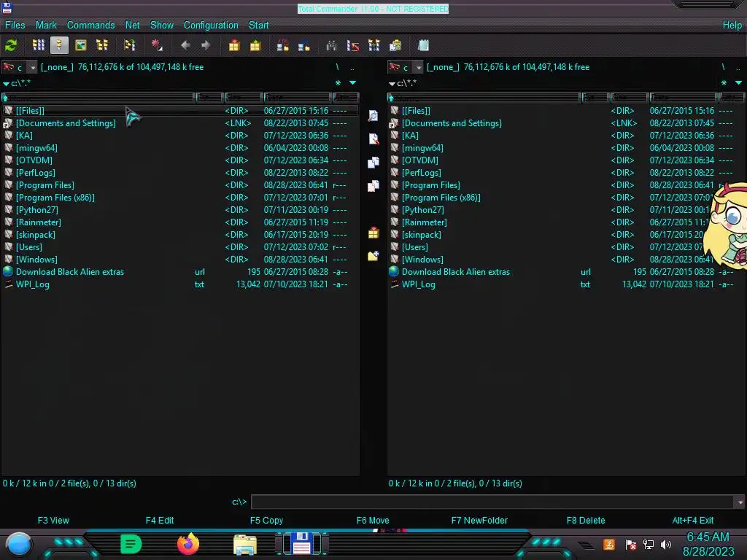Open the right panel directory history arrow
This screenshot has height=560, width=747.
tap(738, 83)
